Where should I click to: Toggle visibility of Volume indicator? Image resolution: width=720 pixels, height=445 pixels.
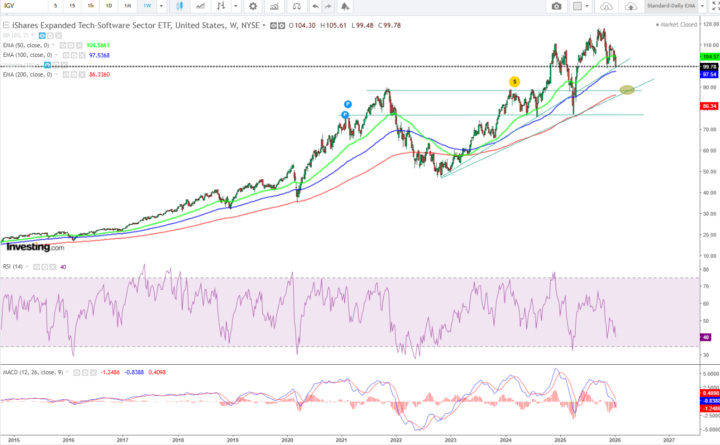coord(47,65)
